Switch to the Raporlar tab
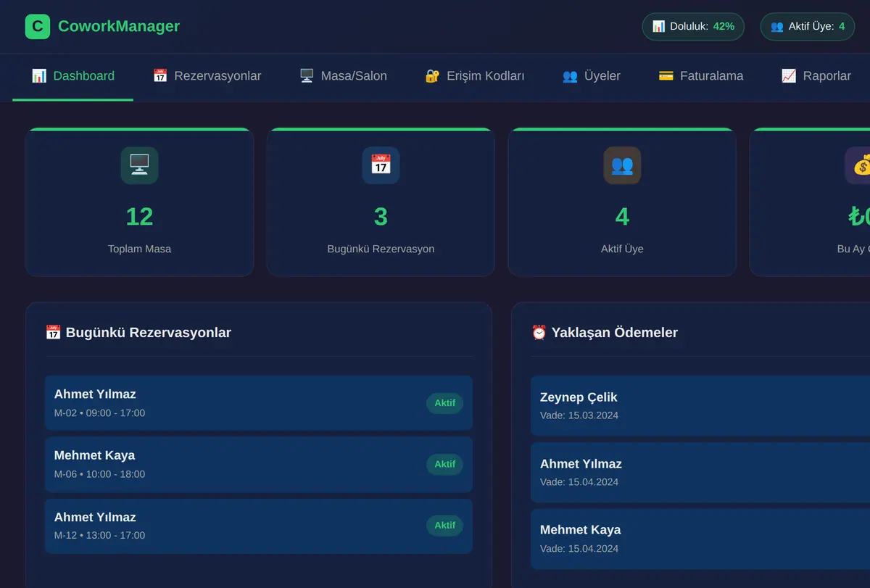 pos(816,76)
